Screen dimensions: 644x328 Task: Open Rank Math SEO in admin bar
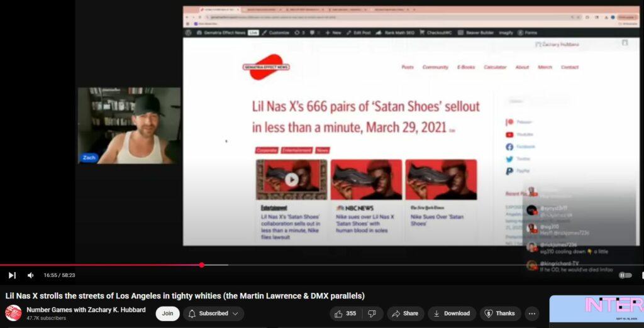395,33
